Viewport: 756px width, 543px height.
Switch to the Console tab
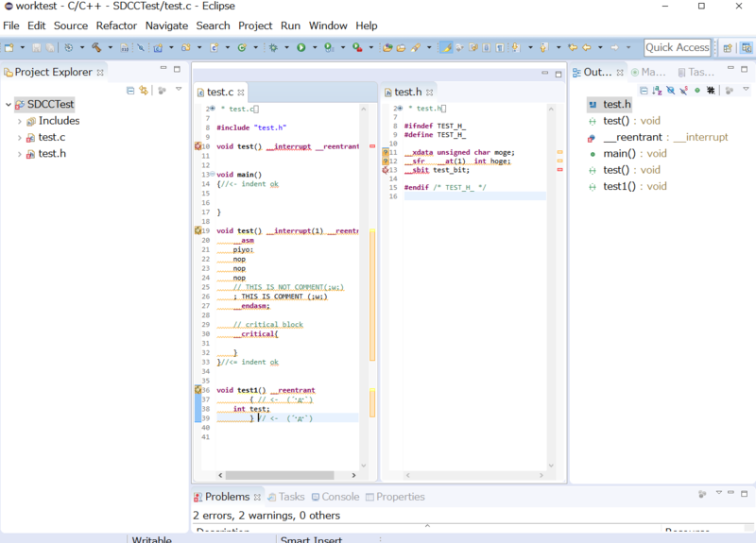tap(335, 497)
